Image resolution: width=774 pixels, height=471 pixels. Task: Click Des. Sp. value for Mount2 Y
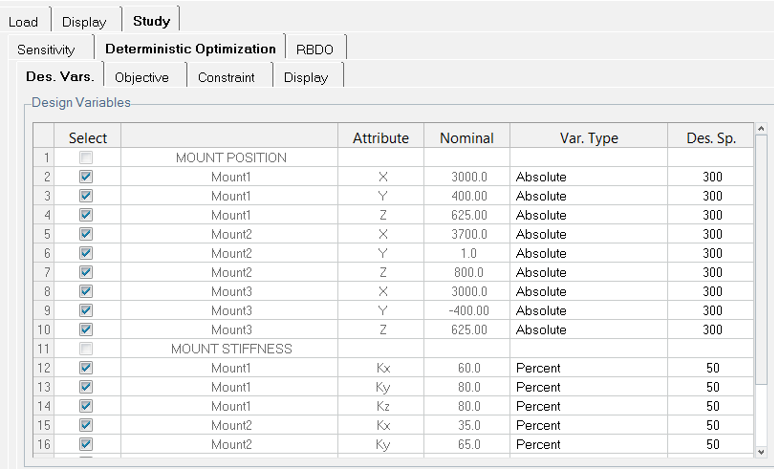click(x=711, y=253)
